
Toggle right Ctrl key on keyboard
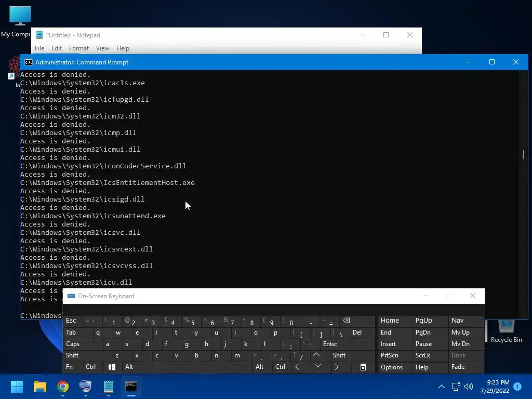pos(281,367)
